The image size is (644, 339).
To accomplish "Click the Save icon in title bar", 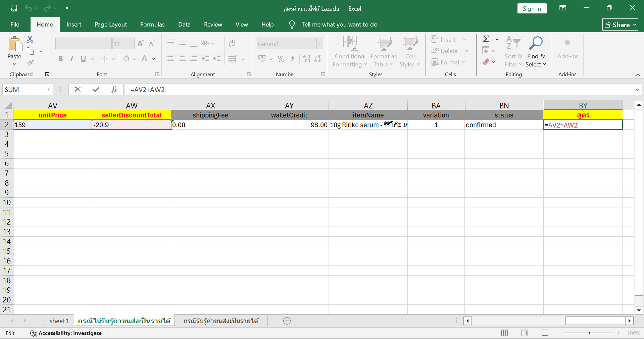I will (x=14, y=8).
